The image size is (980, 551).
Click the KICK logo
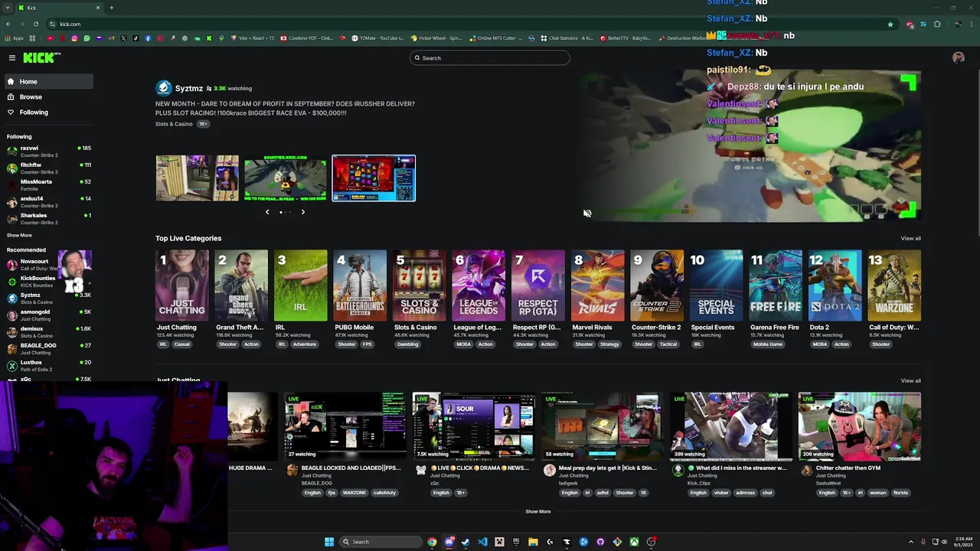coord(41,57)
